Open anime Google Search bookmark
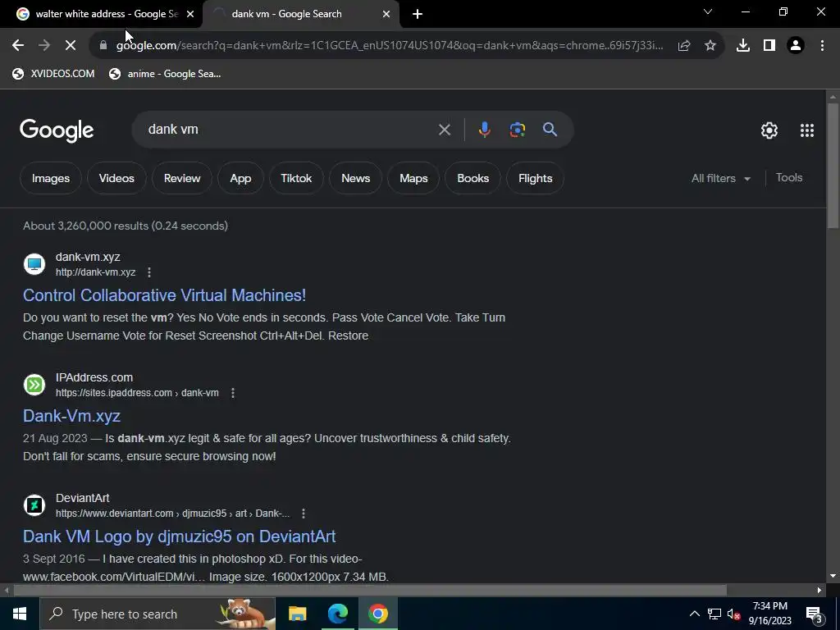The width and height of the screenshot is (840, 630). point(165,74)
